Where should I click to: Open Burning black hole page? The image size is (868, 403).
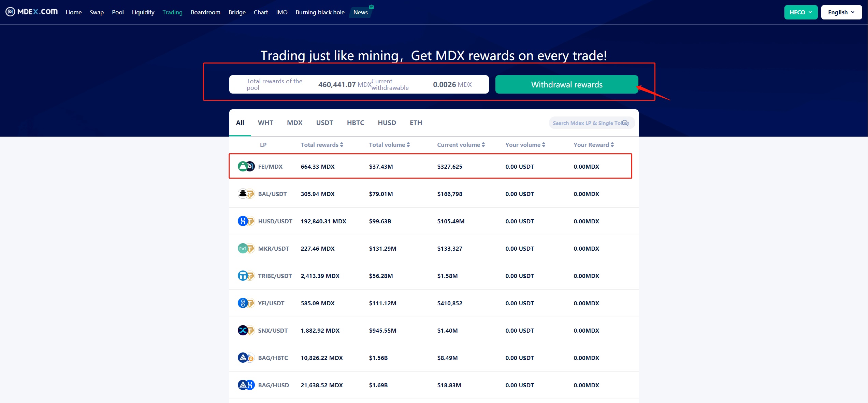tap(320, 12)
